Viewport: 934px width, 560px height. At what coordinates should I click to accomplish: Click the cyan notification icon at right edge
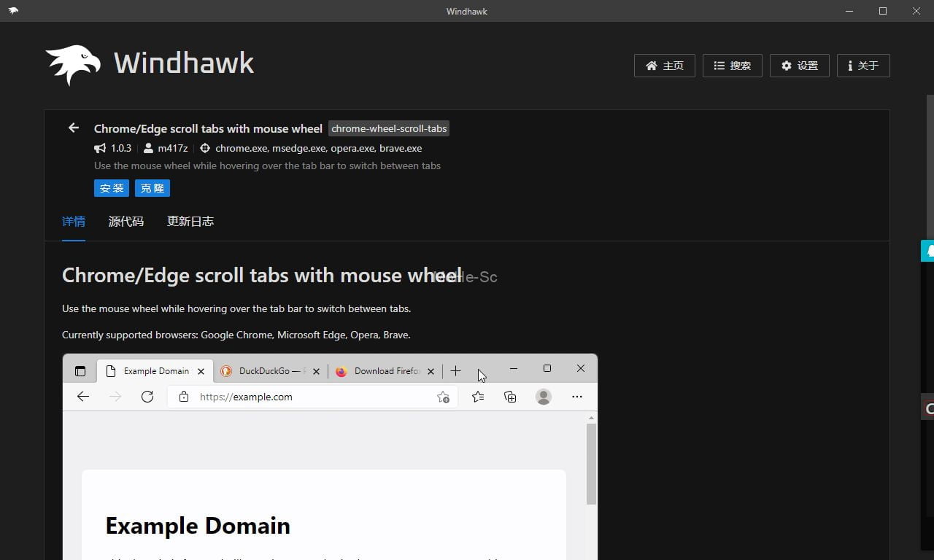928,251
